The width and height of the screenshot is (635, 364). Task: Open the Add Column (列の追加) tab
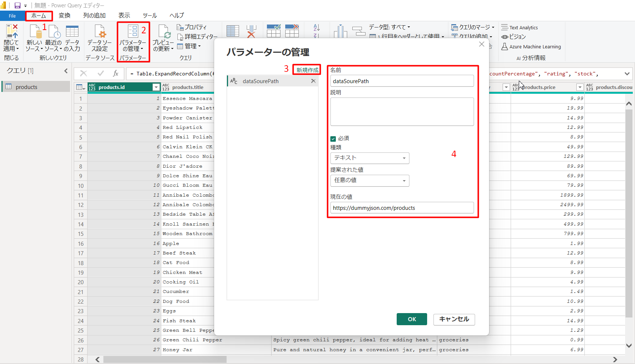click(94, 15)
